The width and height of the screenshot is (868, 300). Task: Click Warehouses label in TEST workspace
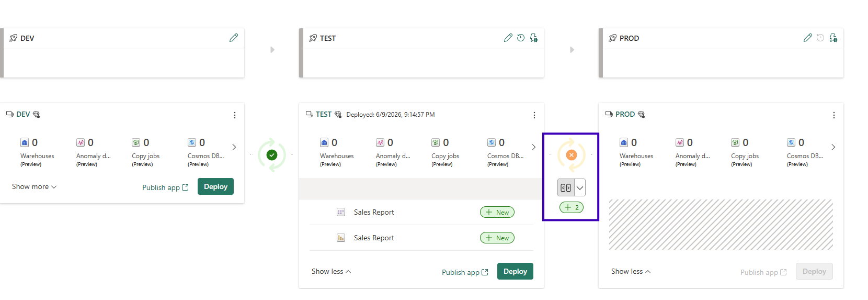point(337,156)
